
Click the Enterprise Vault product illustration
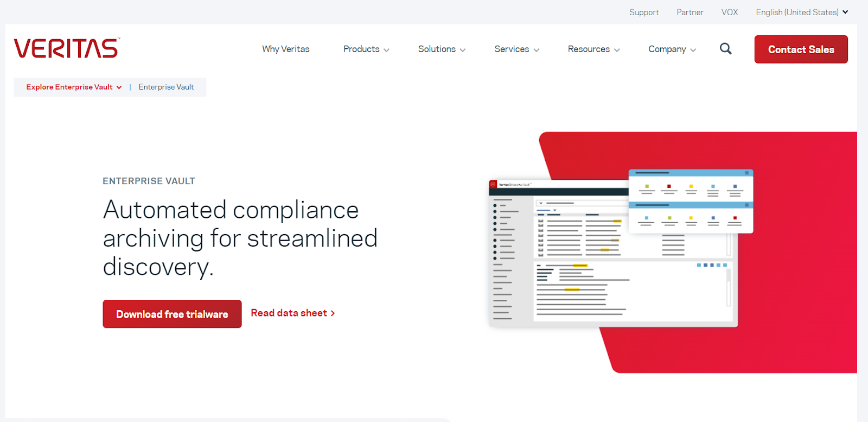[x=621, y=248]
